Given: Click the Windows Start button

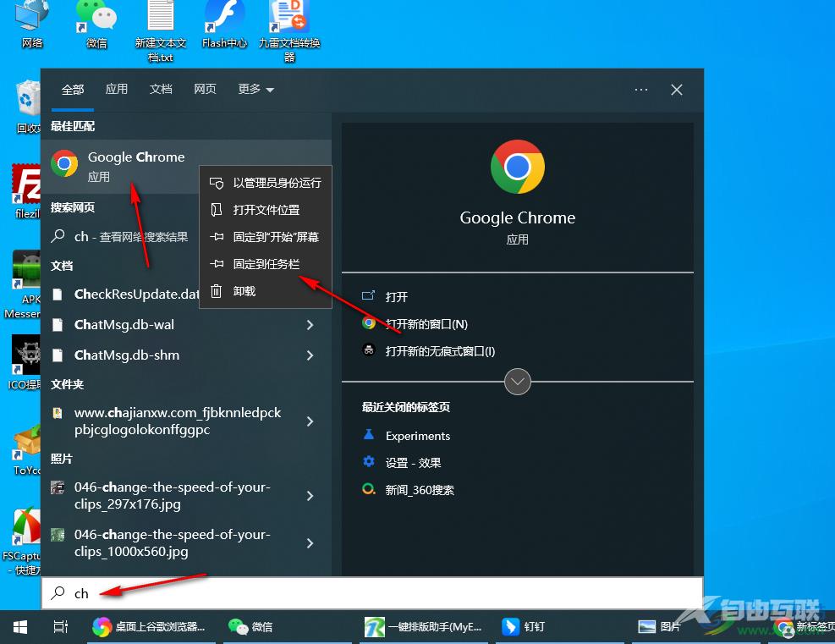Looking at the screenshot, I should (x=20, y=627).
